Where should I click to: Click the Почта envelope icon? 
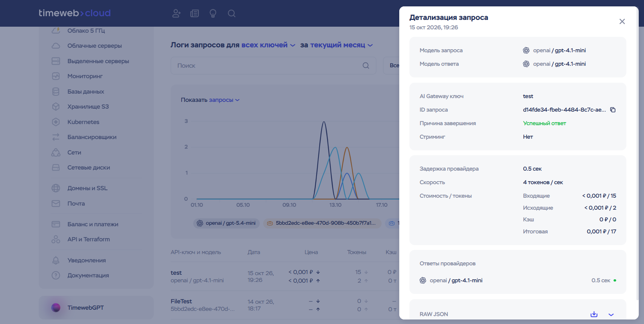click(56, 204)
